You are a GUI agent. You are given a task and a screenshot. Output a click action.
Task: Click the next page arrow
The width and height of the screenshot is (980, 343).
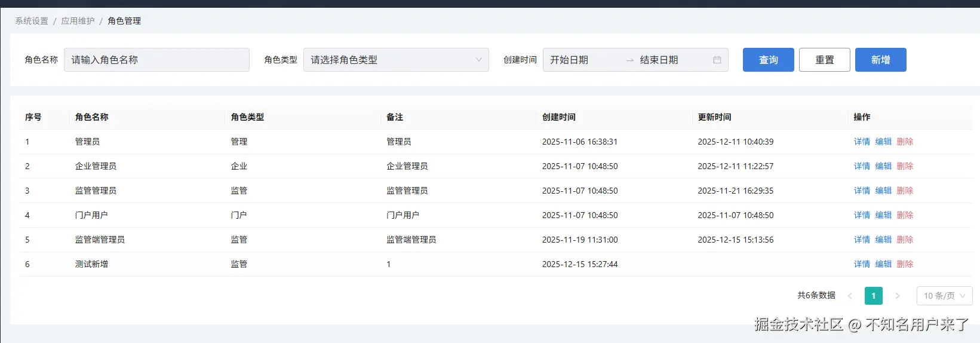click(897, 296)
